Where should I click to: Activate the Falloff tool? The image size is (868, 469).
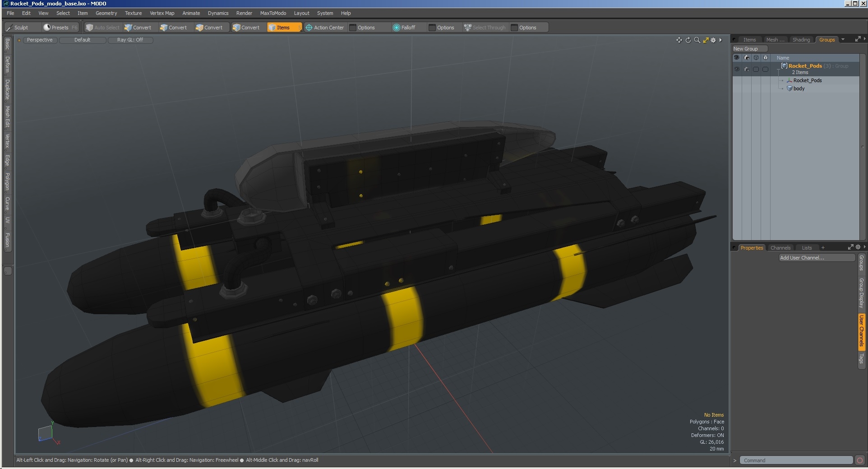click(x=405, y=28)
